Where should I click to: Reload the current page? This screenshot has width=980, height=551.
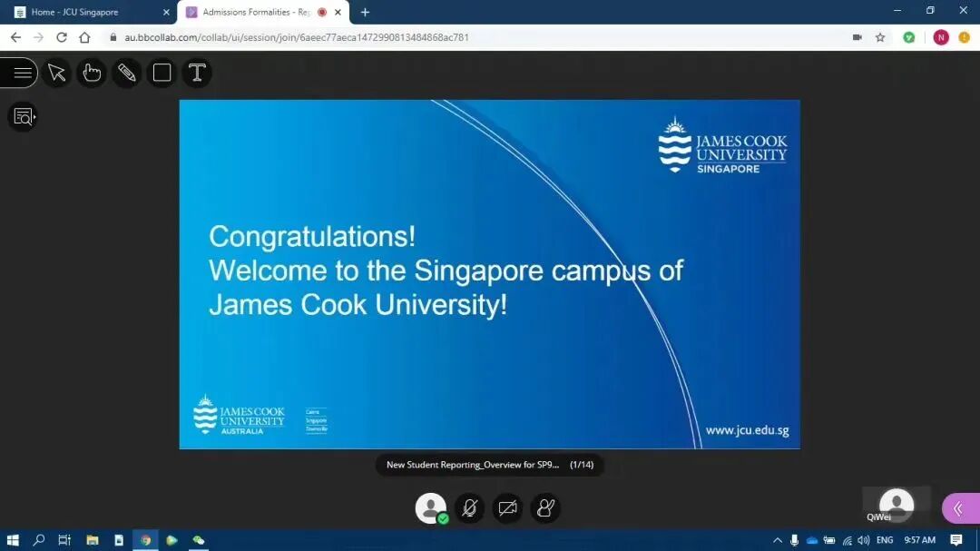point(62,37)
